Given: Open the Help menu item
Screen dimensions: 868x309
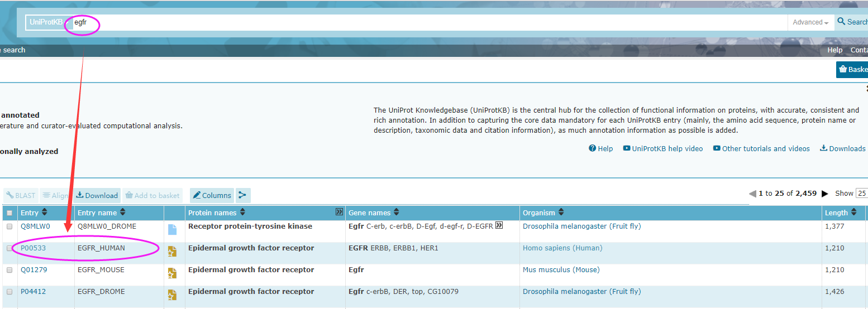Looking at the screenshot, I should [834, 50].
